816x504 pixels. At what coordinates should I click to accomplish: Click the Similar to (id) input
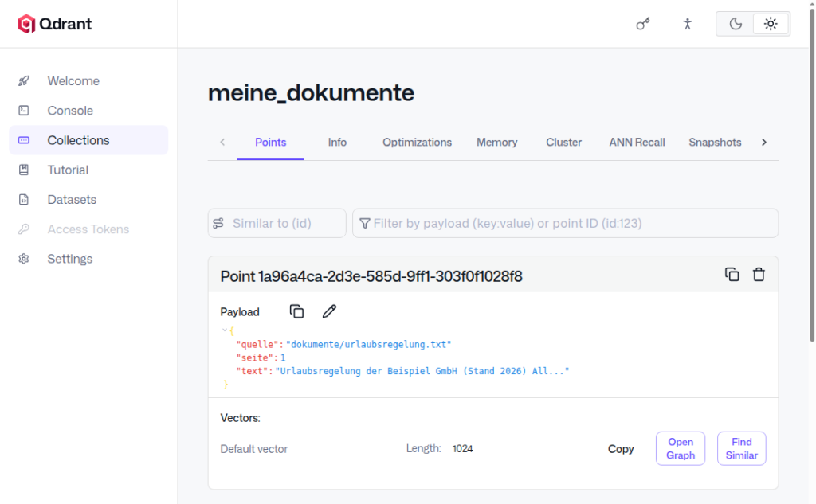point(277,223)
